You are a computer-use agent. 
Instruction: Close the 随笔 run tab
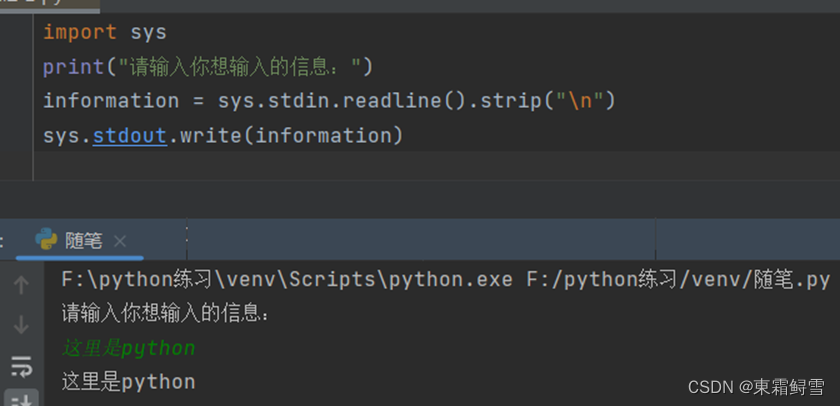tap(120, 242)
